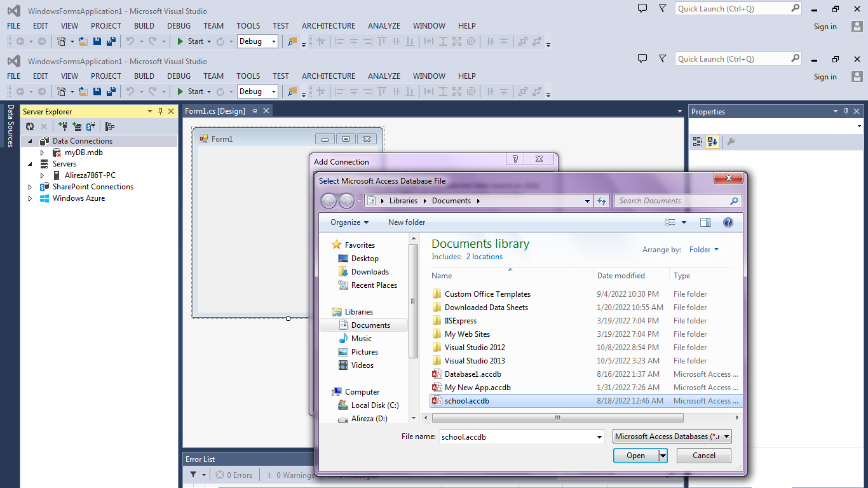Toggle auto-hide pin on Server Explorer
The height and width of the screenshot is (488, 868).
click(x=160, y=111)
